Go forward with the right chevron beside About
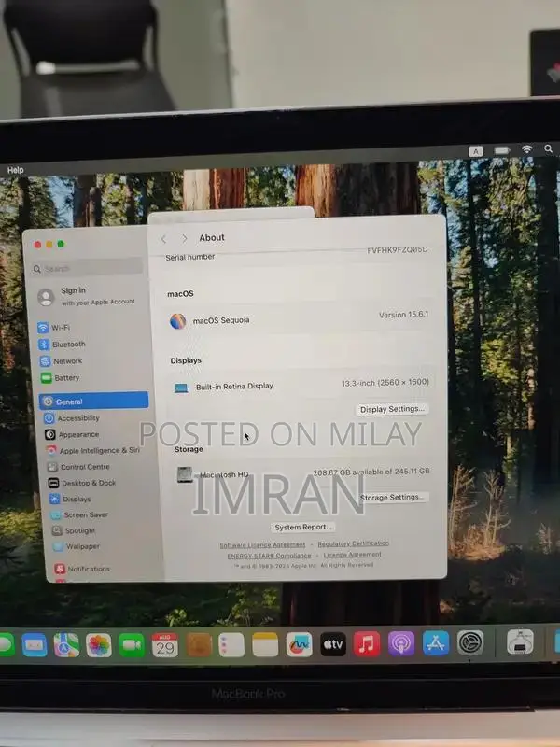This screenshot has width=560, height=747. pos(185,238)
